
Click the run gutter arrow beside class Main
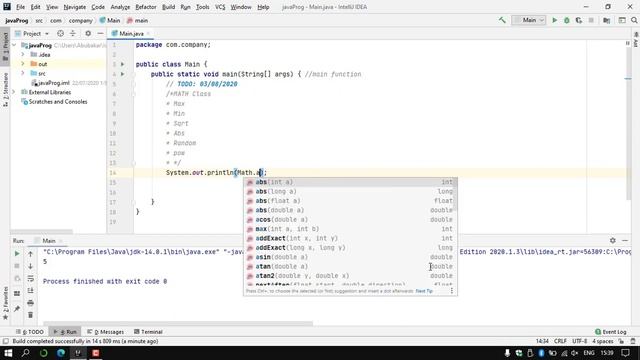click(x=122, y=64)
